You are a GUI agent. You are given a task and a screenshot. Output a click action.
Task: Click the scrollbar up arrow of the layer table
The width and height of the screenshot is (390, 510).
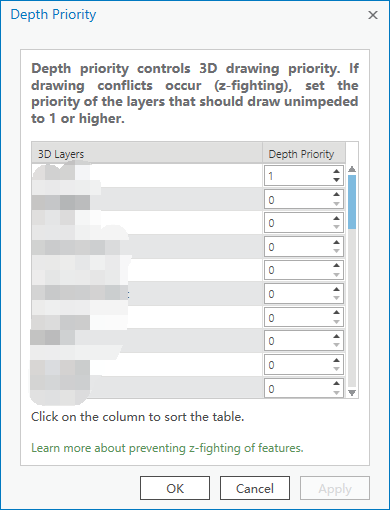(352, 169)
